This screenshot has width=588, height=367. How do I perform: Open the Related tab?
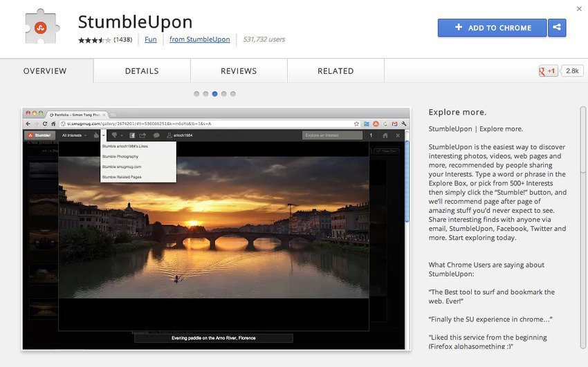coord(336,70)
